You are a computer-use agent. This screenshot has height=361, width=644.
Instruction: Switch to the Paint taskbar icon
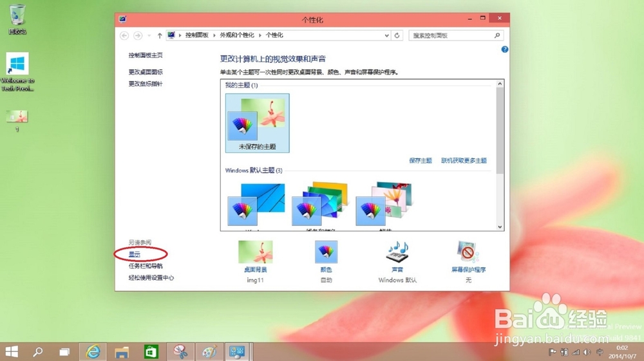209,351
